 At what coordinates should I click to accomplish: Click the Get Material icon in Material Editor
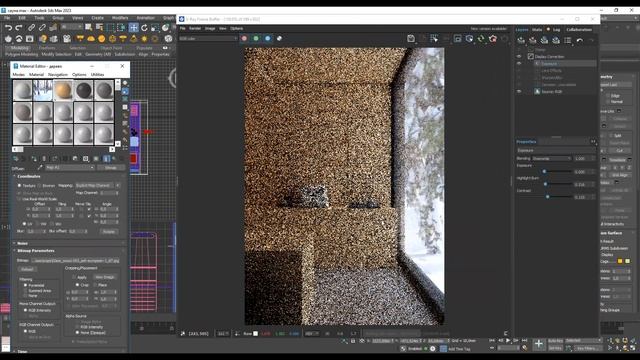point(16,158)
